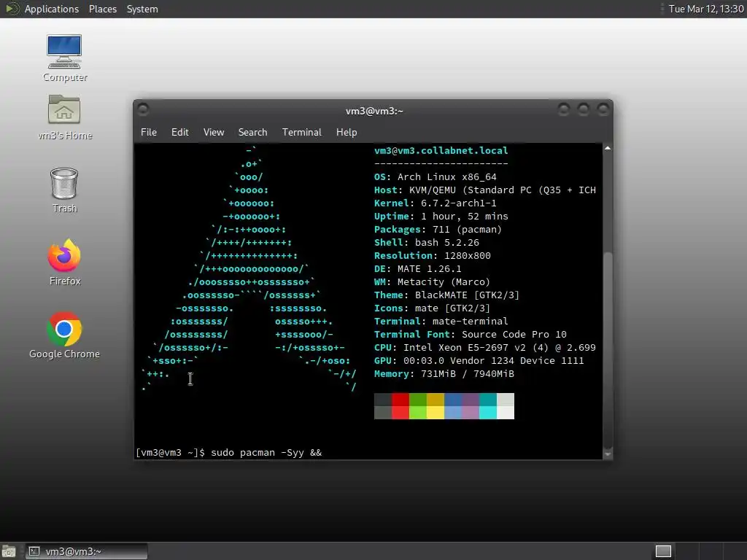Click the 'Host: KVM/QEMU' line
This screenshot has height=560, width=747.
485,190
